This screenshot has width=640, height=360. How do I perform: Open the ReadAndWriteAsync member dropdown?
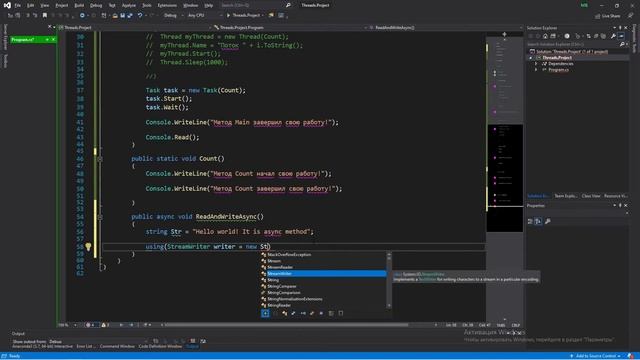click(445, 27)
